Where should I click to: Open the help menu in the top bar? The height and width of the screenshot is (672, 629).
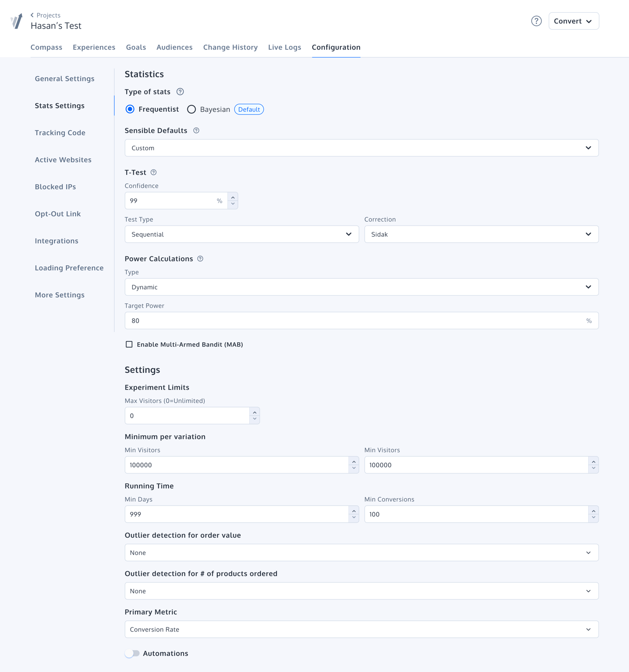click(x=536, y=21)
